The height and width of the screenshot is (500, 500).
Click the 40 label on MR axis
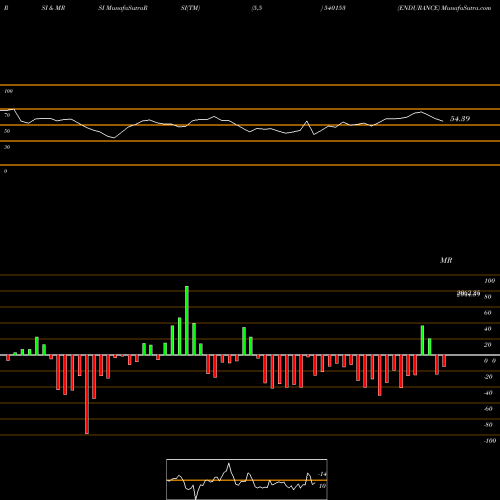(x=488, y=329)
